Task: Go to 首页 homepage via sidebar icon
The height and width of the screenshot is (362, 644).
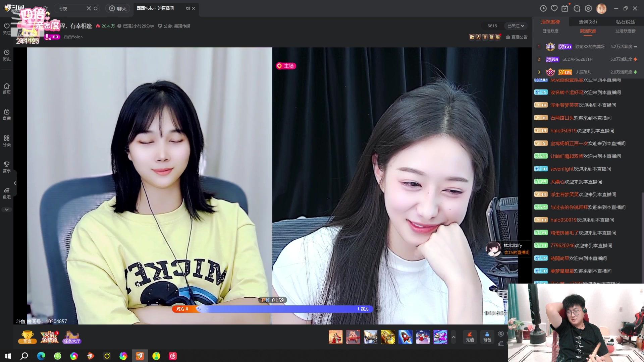Action: click(7, 88)
